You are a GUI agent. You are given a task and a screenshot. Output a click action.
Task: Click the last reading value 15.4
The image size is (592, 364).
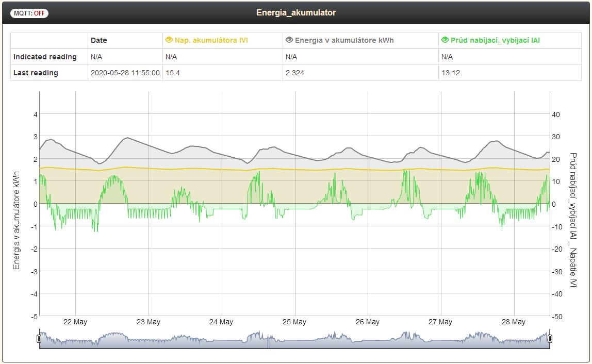point(173,73)
